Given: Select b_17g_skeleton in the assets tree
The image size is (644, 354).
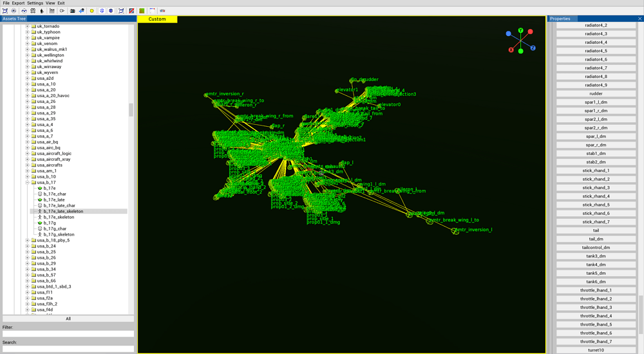Looking at the screenshot, I should [59, 235].
